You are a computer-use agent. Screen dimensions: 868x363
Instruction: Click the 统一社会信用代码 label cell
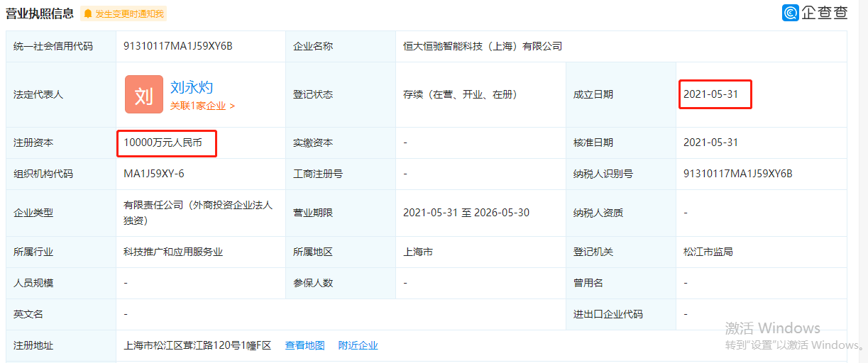coord(61,46)
